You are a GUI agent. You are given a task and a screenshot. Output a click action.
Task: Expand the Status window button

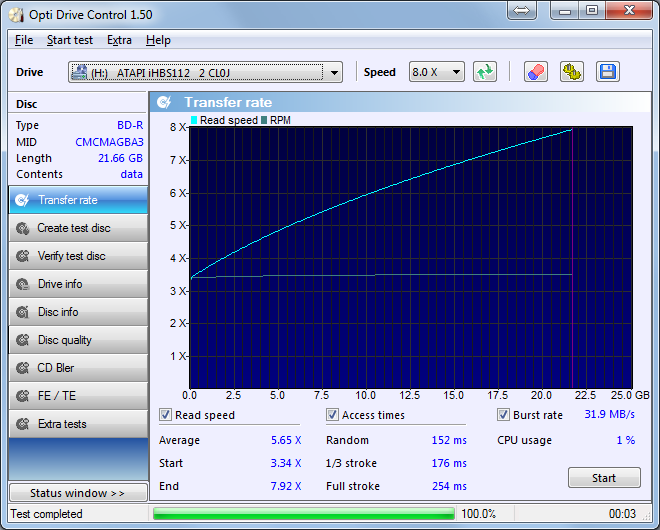pyautogui.click(x=78, y=493)
